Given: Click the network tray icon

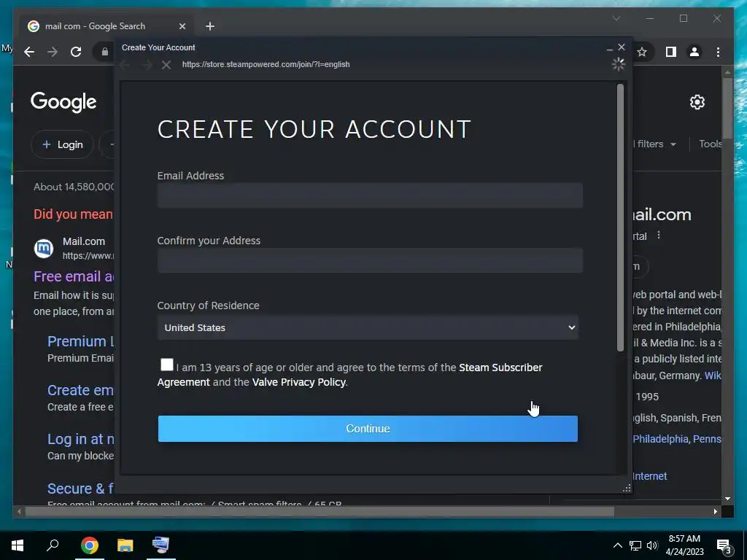Looking at the screenshot, I should [635, 545].
